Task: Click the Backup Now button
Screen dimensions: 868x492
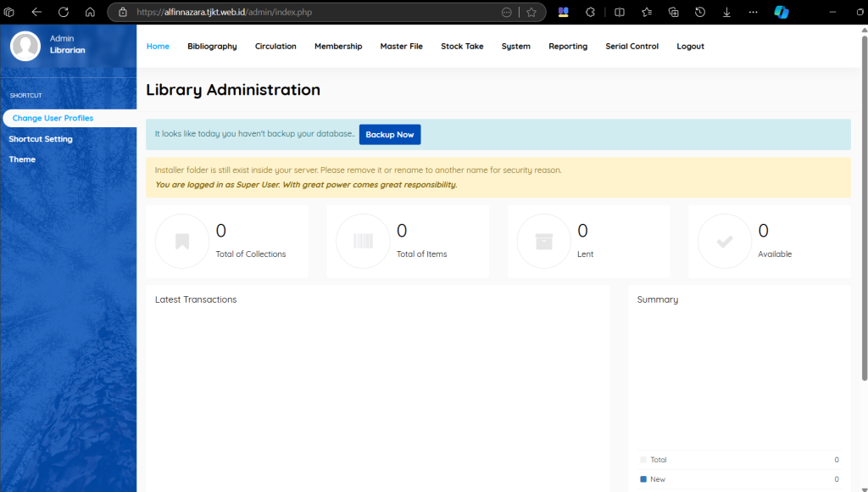Action: click(390, 135)
